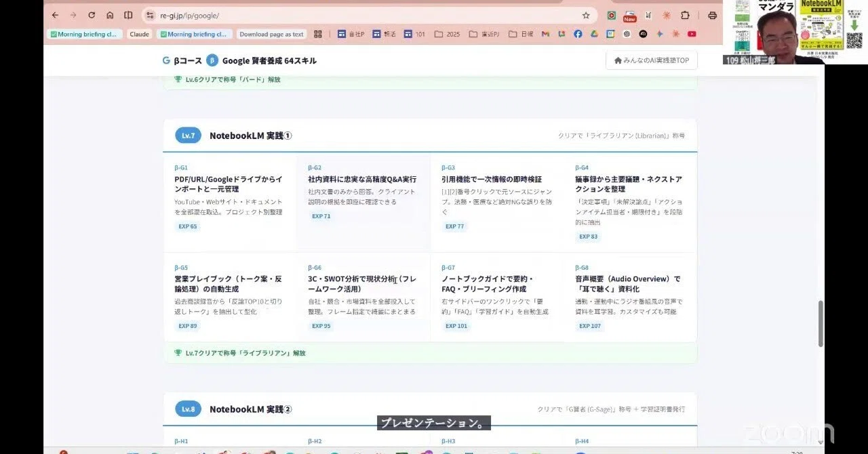Open the 101 bookmark
The height and width of the screenshot is (454, 868).
click(x=415, y=34)
